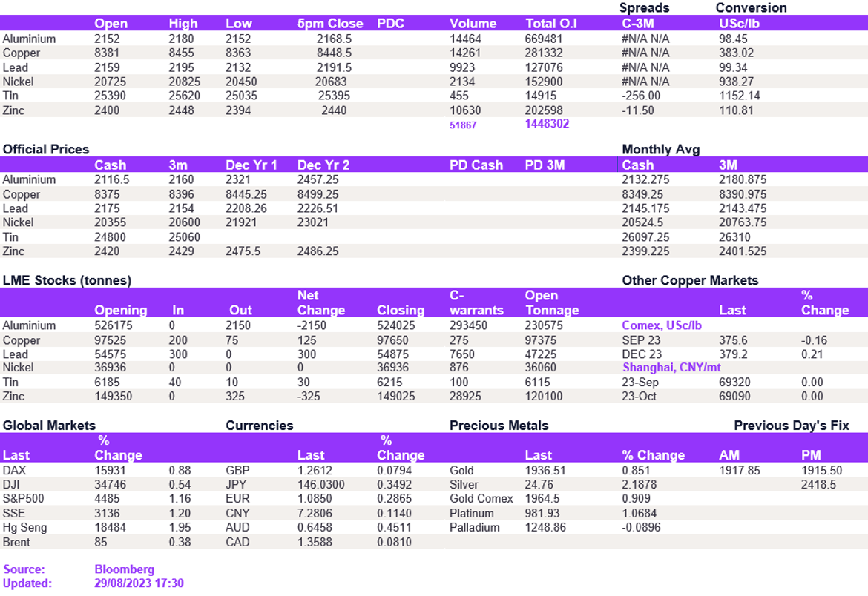Viewport: 868px width, 596px height.
Task: Select CAD rate 1.3588
Action: (x=315, y=543)
